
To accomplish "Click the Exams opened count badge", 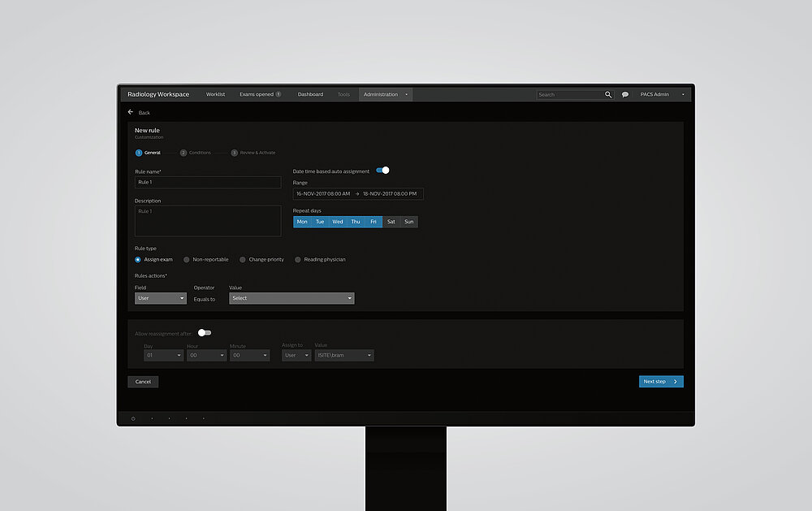I will click(278, 94).
